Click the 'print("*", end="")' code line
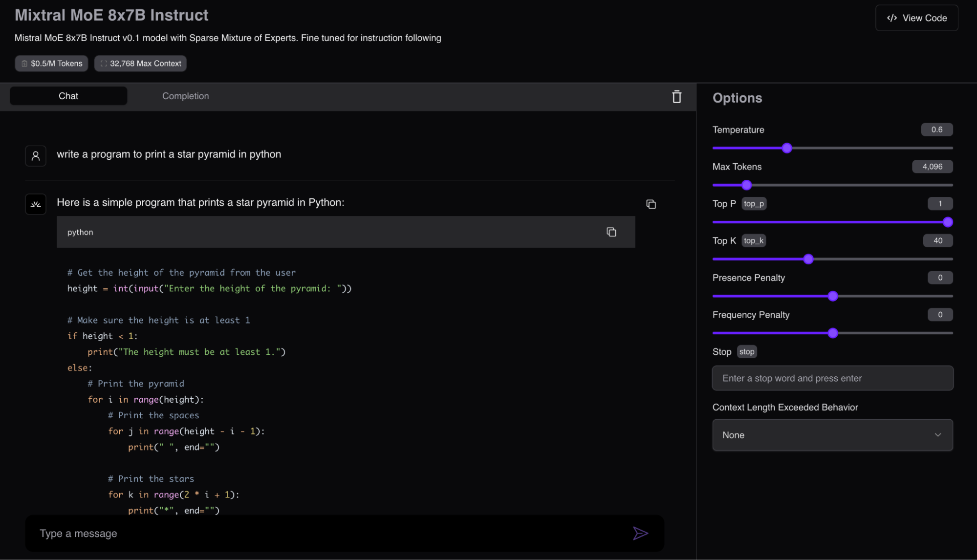Image resolution: width=977 pixels, height=560 pixels. click(174, 510)
